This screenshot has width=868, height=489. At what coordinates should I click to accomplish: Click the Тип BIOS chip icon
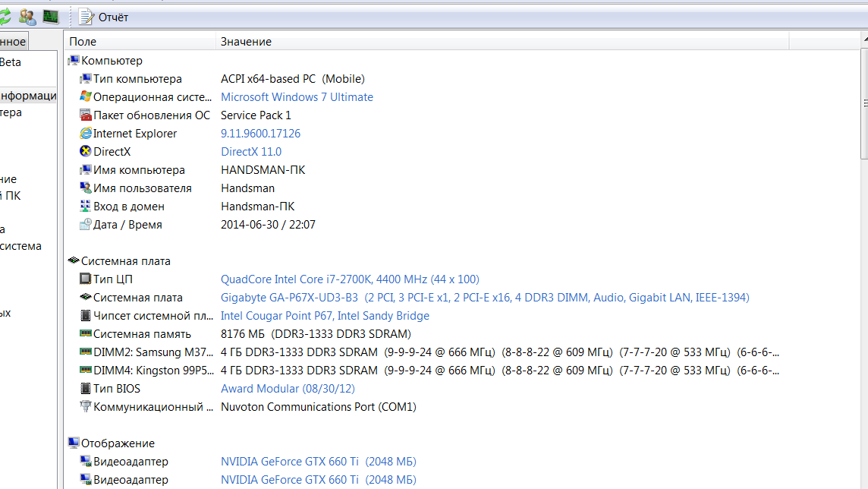(85, 388)
